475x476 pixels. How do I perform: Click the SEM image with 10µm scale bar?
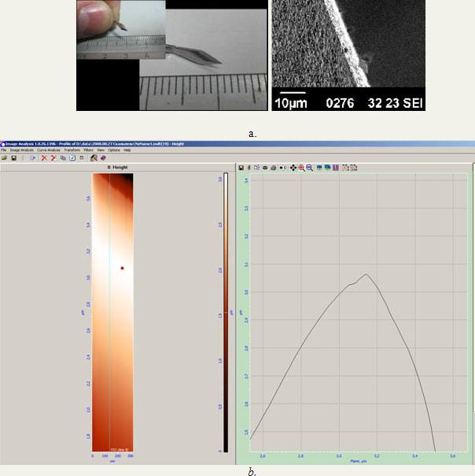(x=348, y=55)
